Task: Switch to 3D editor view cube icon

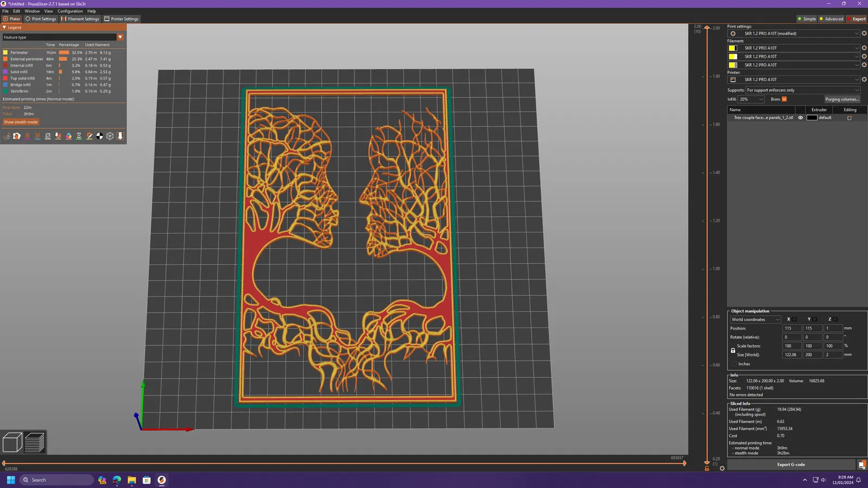Action: coord(12,442)
